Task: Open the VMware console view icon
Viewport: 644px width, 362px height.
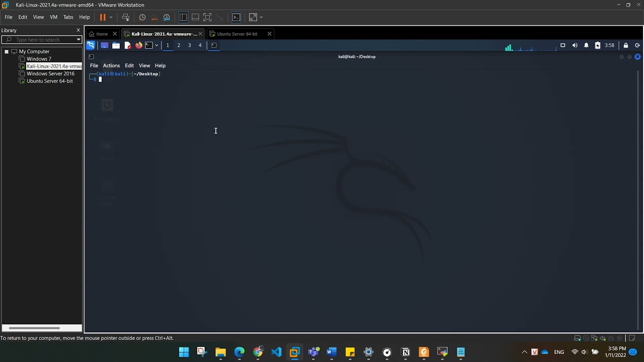Action: pyautogui.click(x=236, y=17)
